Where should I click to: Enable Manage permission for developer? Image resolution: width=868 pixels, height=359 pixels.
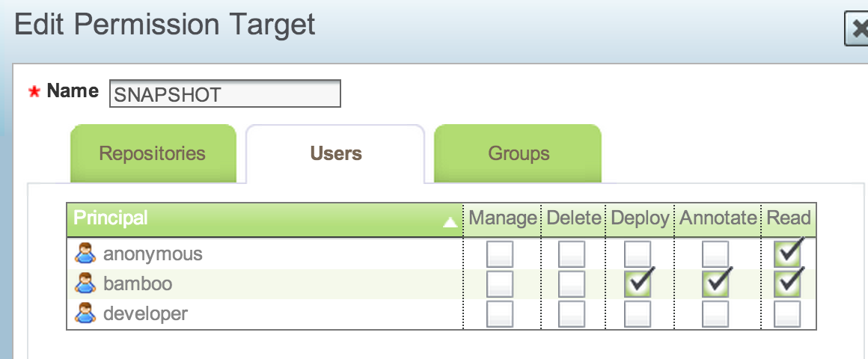(500, 314)
